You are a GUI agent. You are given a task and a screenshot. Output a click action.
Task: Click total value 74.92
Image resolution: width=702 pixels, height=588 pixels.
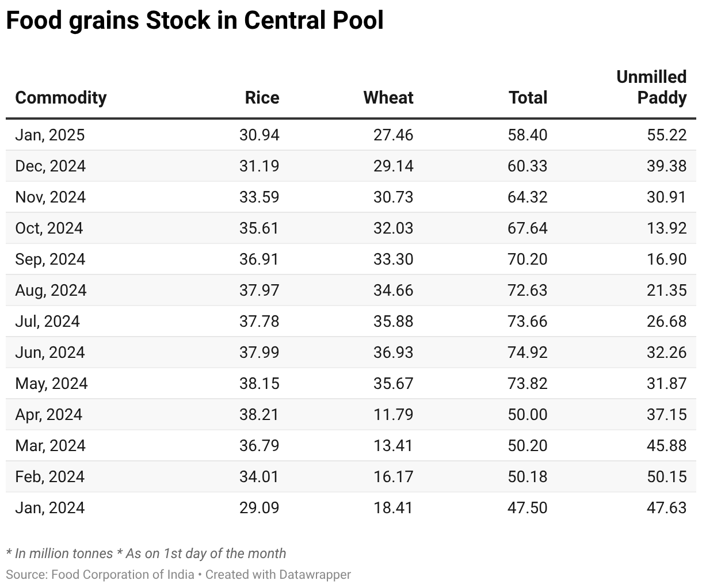528,352
